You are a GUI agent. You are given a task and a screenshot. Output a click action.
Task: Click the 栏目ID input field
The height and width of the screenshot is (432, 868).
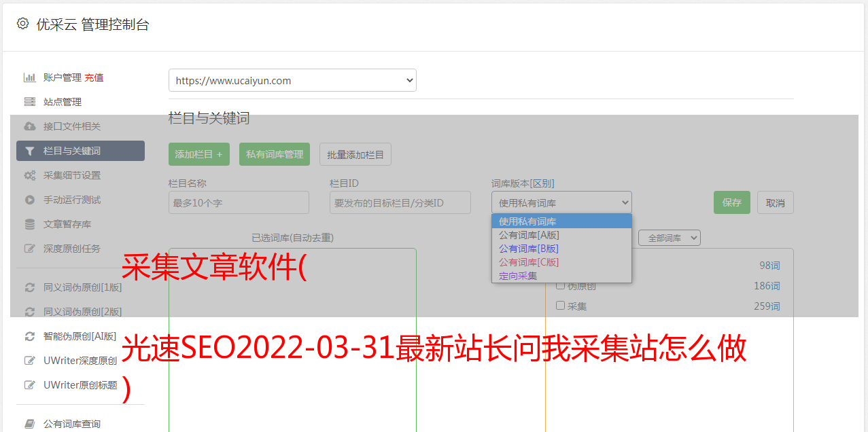(x=400, y=202)
